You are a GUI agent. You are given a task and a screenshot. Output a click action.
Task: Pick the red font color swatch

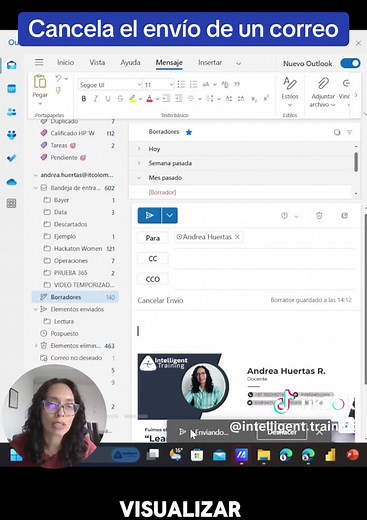click(x=149, y=99)
